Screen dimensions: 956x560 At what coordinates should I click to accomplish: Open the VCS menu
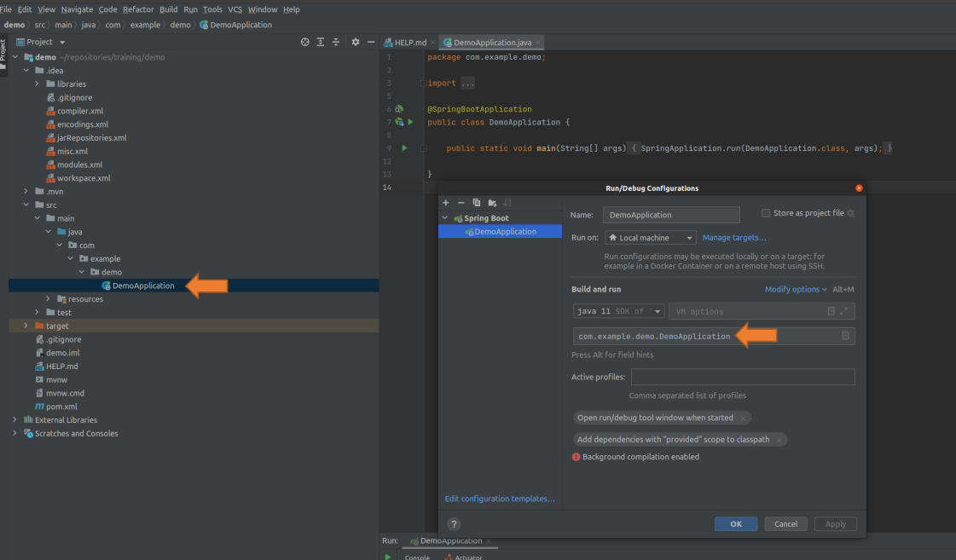point(235,9)
